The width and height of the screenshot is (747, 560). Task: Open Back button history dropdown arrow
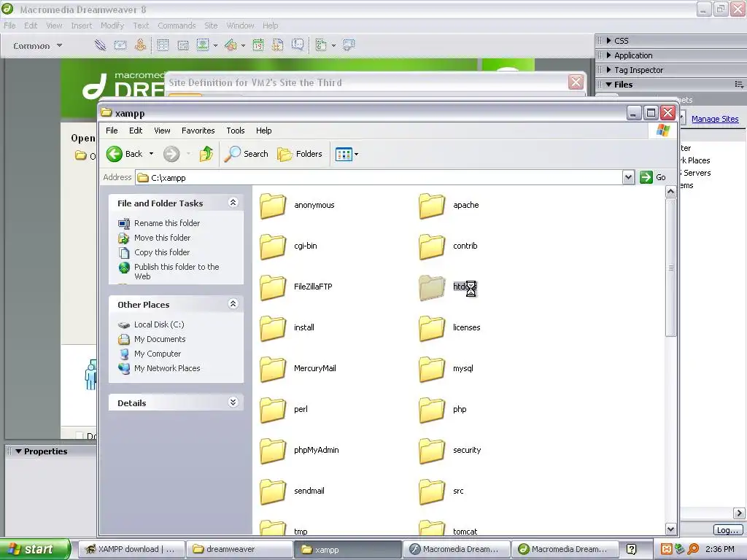[152, 154]
